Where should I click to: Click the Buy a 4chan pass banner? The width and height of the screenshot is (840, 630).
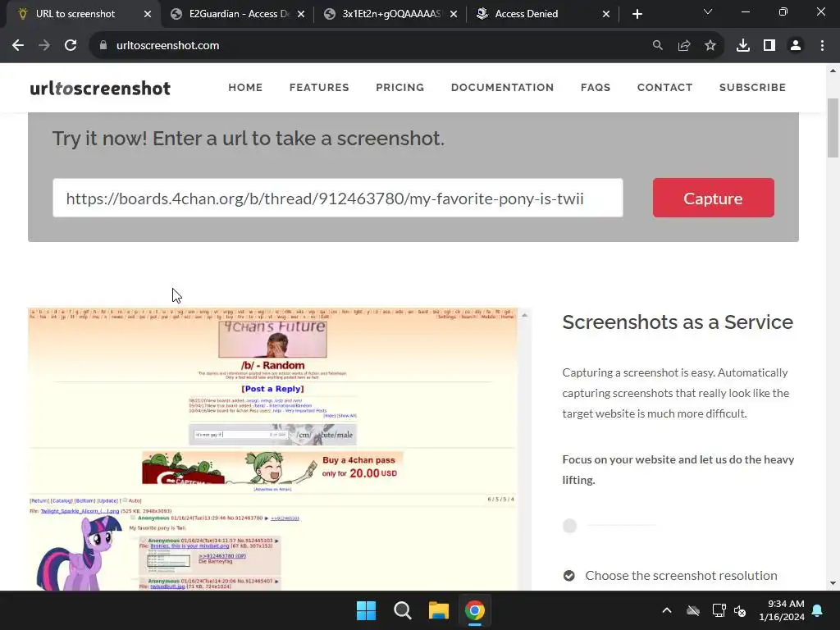click(272, 468)
